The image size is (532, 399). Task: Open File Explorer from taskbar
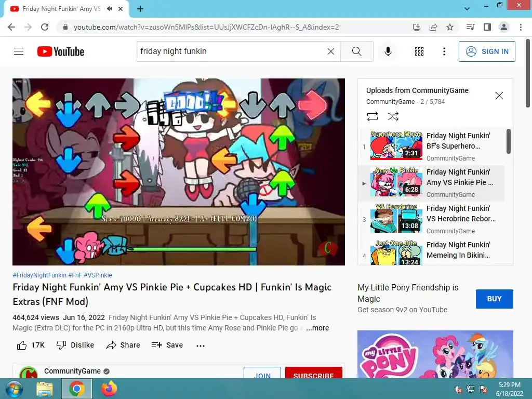pyautogui.click(x=45, y=389)
